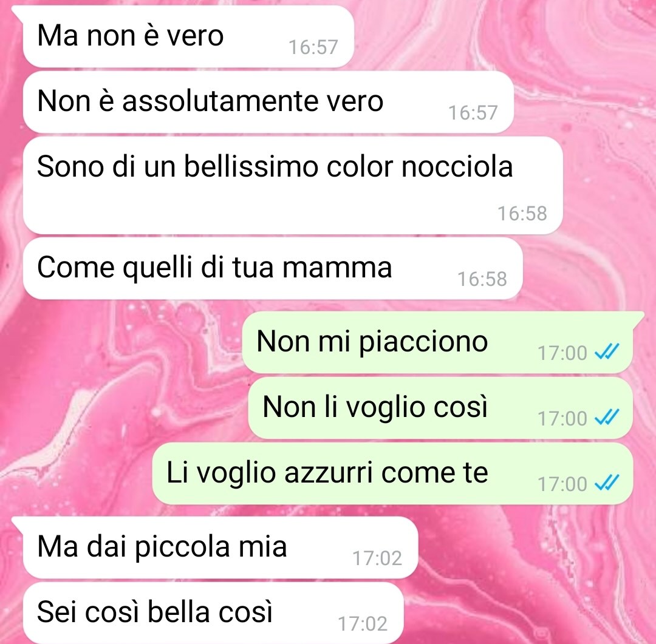This screenshot has height=644, width=656.
Task: Tap the 16:58 timestamp on 'Come quelli di tua mamma'
Action: click(x=482, y=279)
